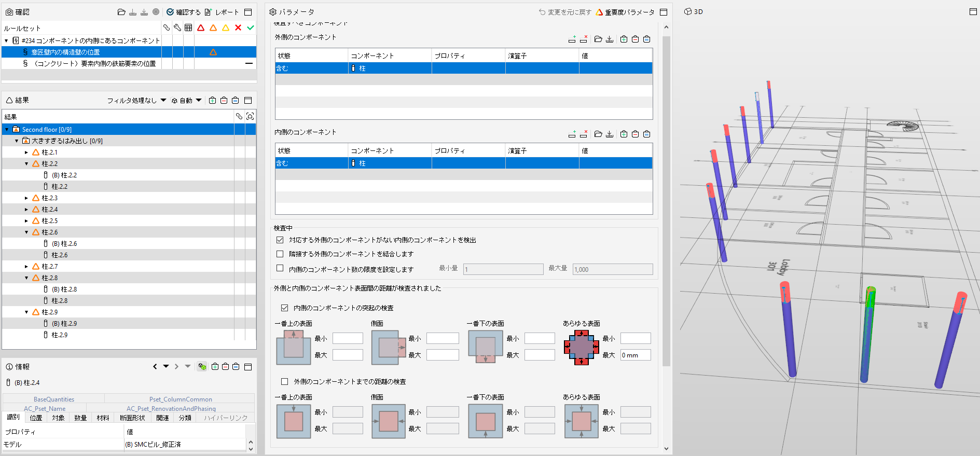Select the (B) 柱.2.8 component row

[64, 289]
